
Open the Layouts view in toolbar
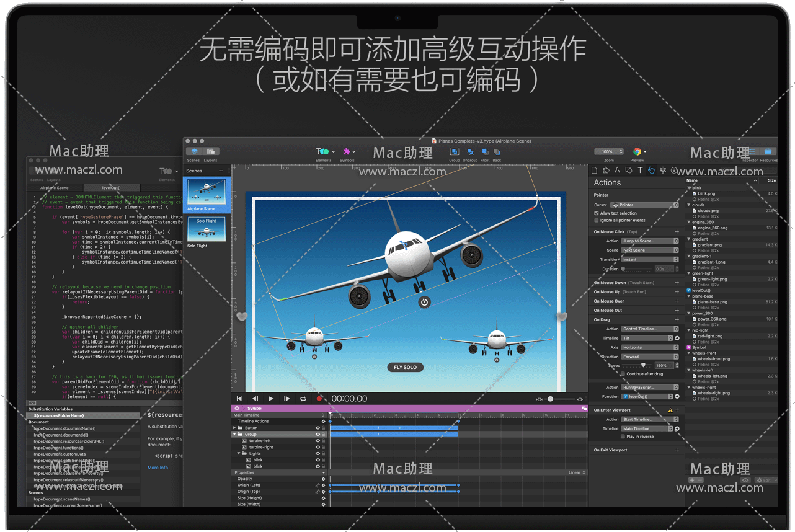point(211,152)
